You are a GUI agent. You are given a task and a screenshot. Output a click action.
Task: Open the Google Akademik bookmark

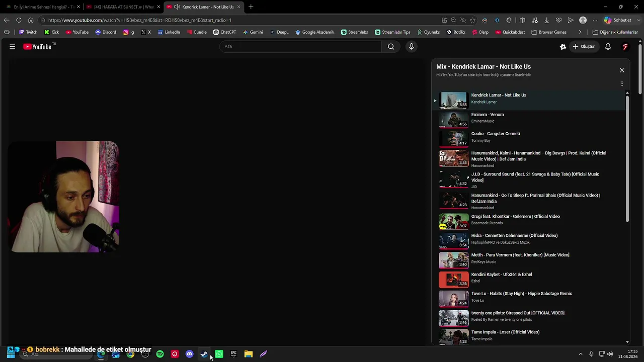(x=314, y=32)
